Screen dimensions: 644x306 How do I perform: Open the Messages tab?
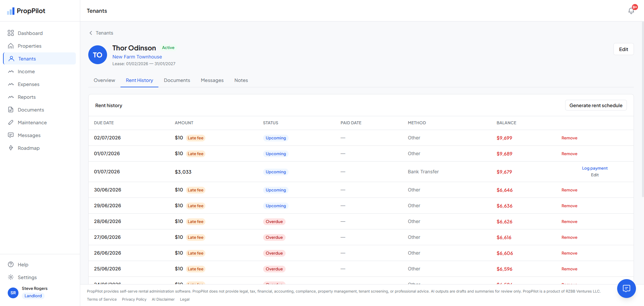click(x=212, y=80)
